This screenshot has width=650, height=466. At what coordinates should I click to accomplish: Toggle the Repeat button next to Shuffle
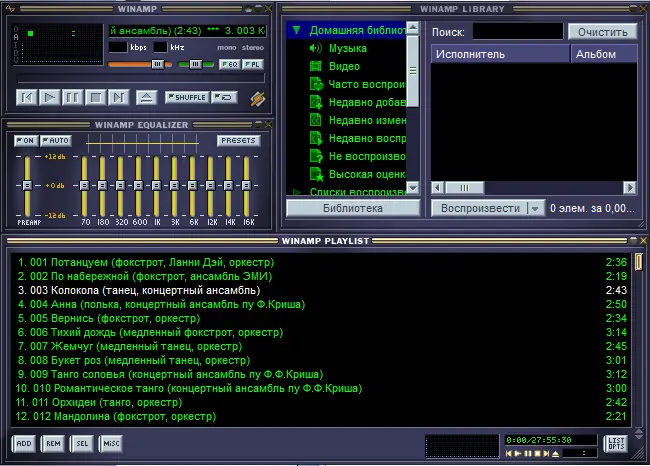(x=224, y=97)
